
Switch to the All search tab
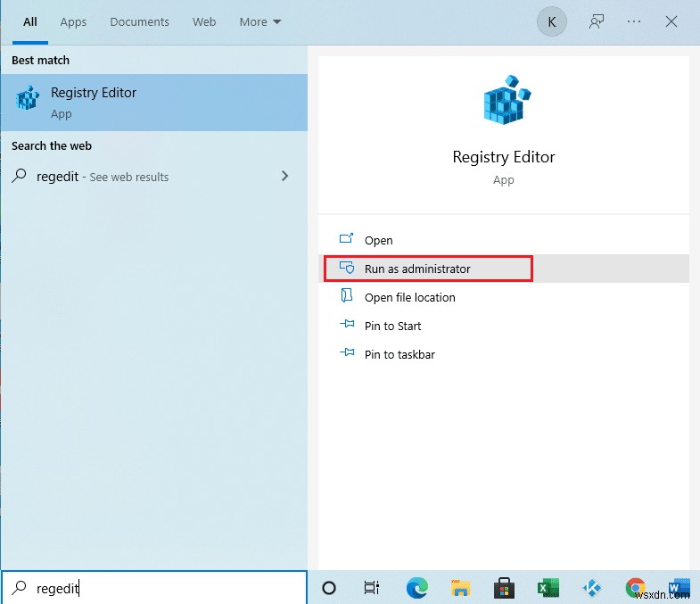(x=30, y=22)
